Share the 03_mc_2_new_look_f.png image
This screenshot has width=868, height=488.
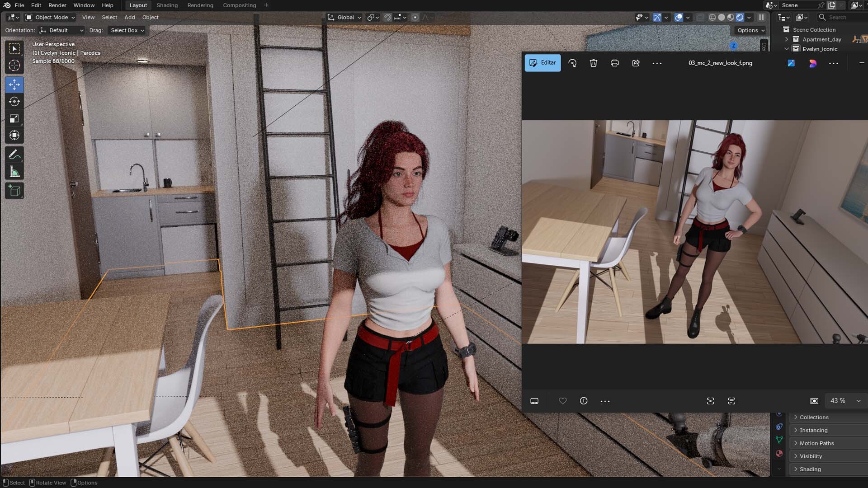point(636,63)
